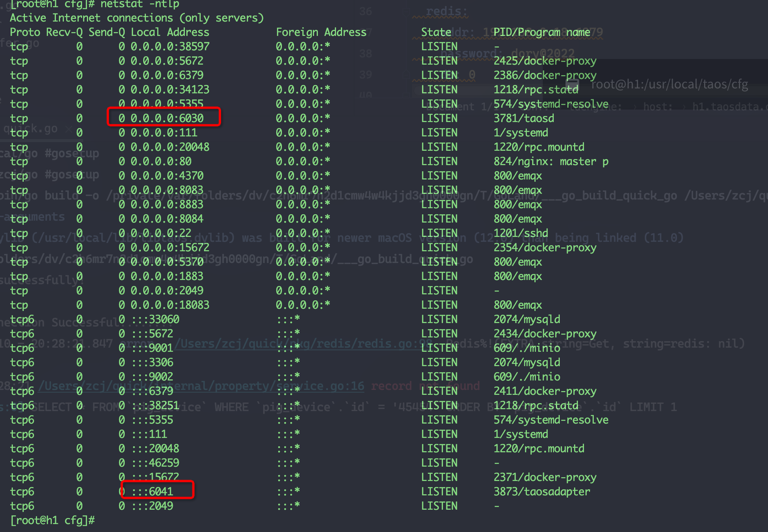768x532 pixels.
Task: Click the bottom [root@h1 cfg]# shell prompt
Action: 52,520
